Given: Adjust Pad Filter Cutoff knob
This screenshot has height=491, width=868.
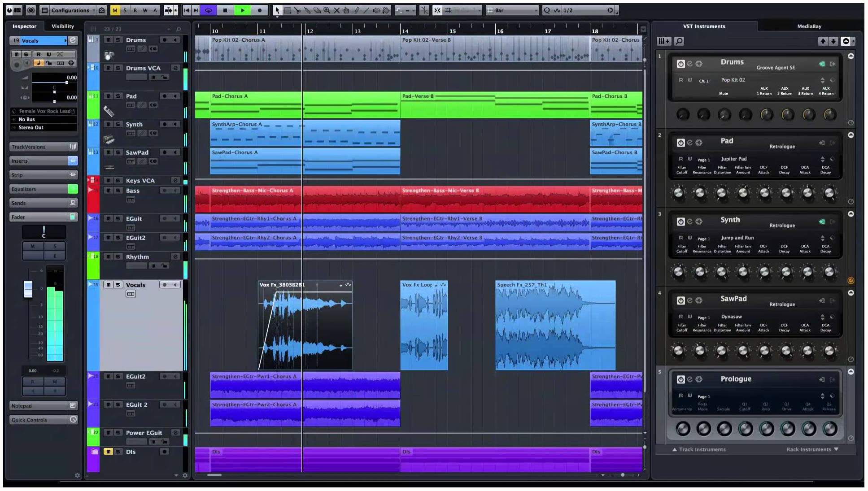Looking at the screenshot, I should tap(679, 193).
